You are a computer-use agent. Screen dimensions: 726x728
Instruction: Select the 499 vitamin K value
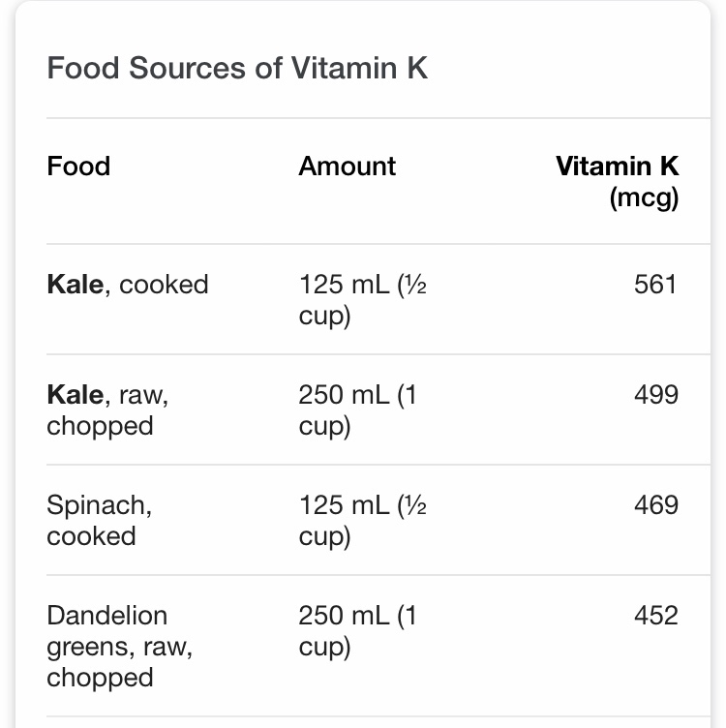tap(655, 395)
